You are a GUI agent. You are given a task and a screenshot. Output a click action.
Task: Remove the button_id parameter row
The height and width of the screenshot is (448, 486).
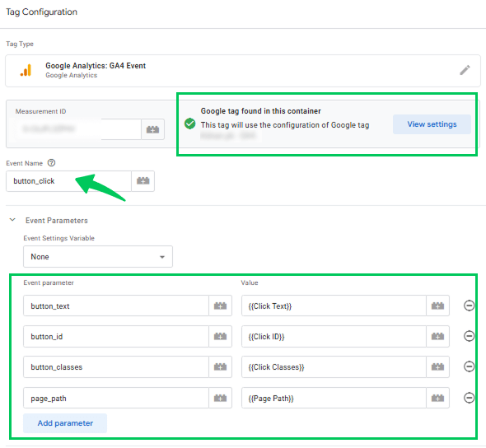pos(469,336)
